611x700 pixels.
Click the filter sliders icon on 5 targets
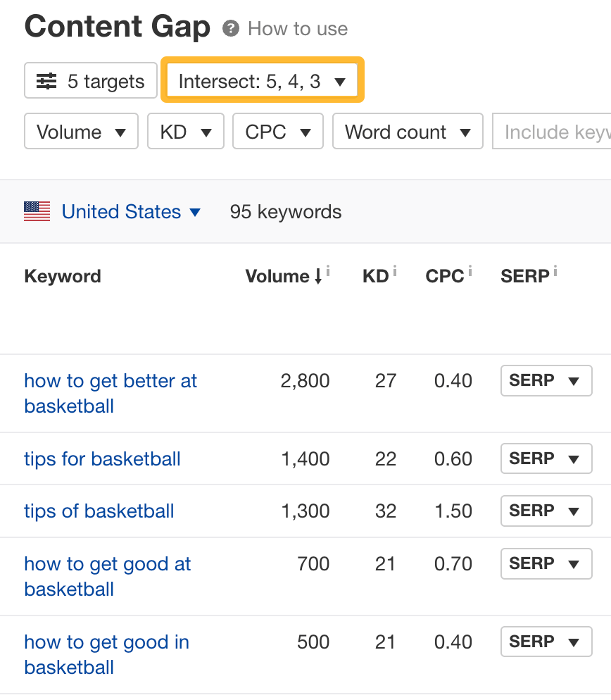pos(45,80)
